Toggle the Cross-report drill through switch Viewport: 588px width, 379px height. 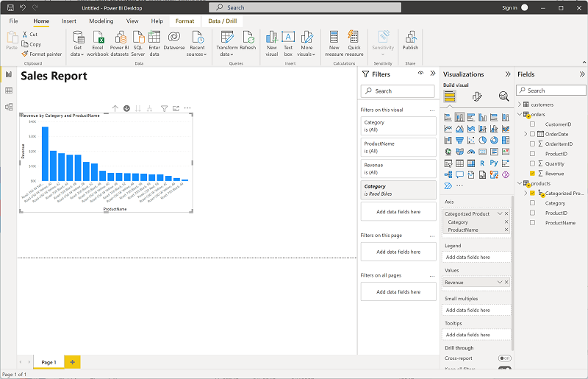(x=505, y=358)
